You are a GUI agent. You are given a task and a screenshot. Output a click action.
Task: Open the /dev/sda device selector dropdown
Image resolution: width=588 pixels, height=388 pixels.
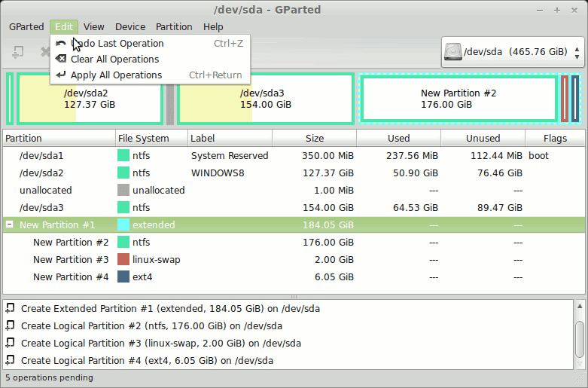513,52
